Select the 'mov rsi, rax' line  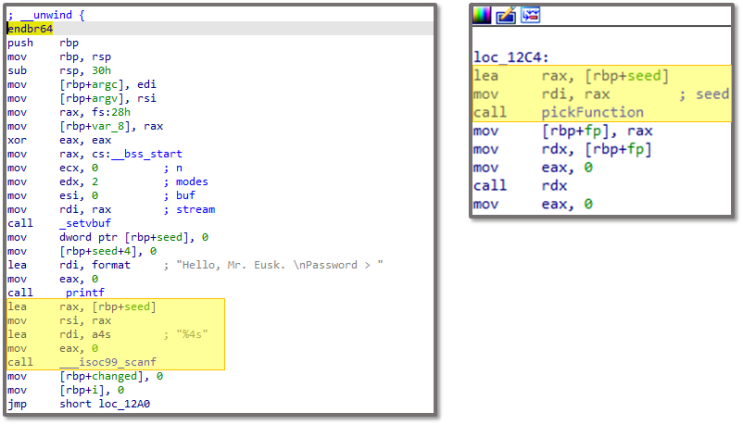point(59,321)
